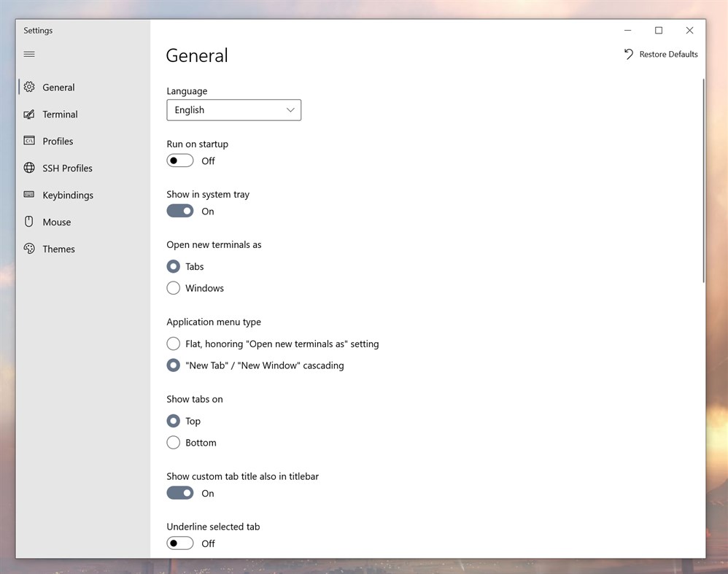The image size is (728, 574).
Task: Open Themes via the palette icon
Action: click(x=29, y=249)
